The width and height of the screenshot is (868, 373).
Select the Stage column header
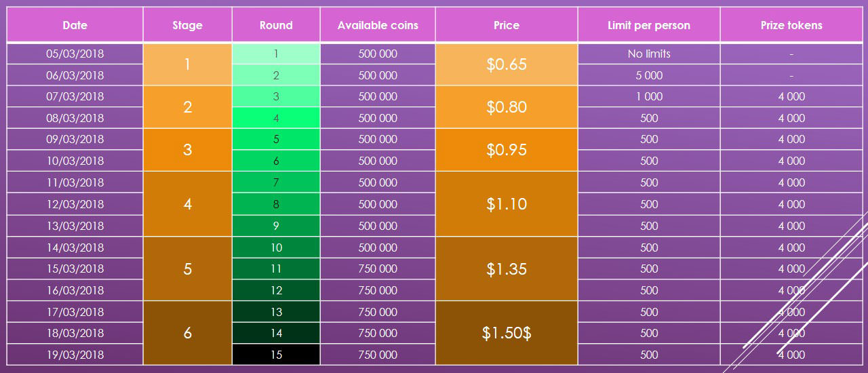coord(187,25)
